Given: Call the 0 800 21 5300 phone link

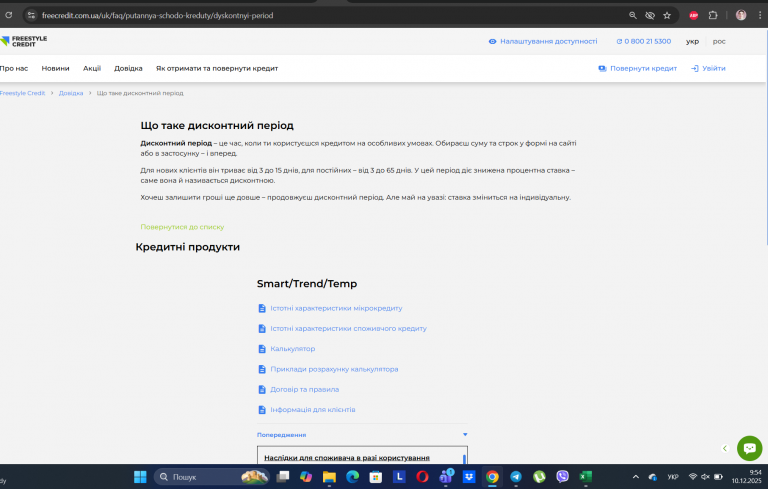Looking at the screenshot, I should pos(644,41).
